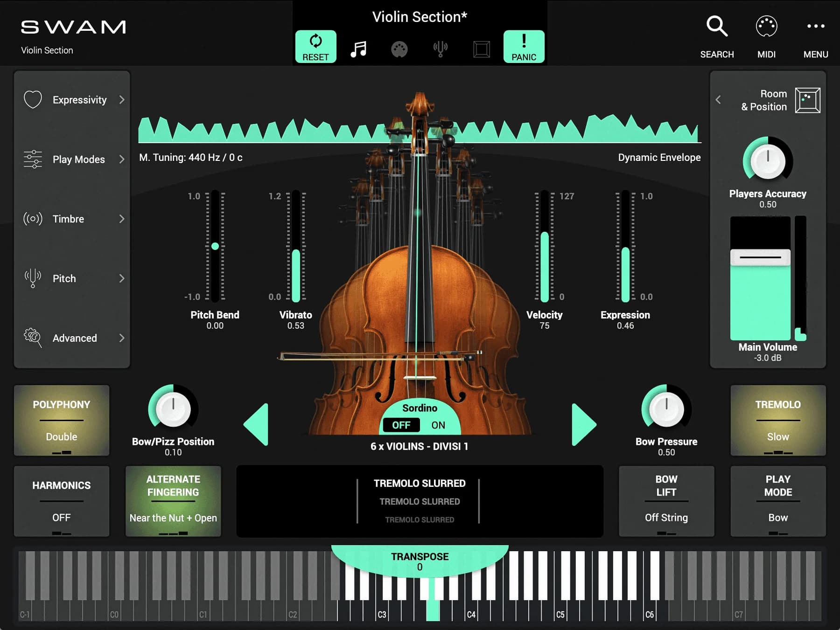Click the Main Volume fader handle
The height and width of the screenshot is (630, 840).
point(760,257)
